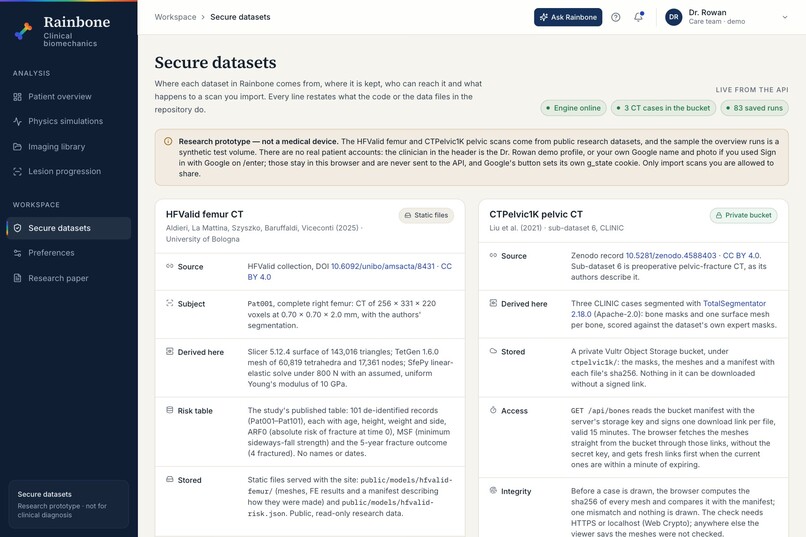Click the sparkle icon in Ask Rainbone
806x537 pixels.
[x=544, y=17]
